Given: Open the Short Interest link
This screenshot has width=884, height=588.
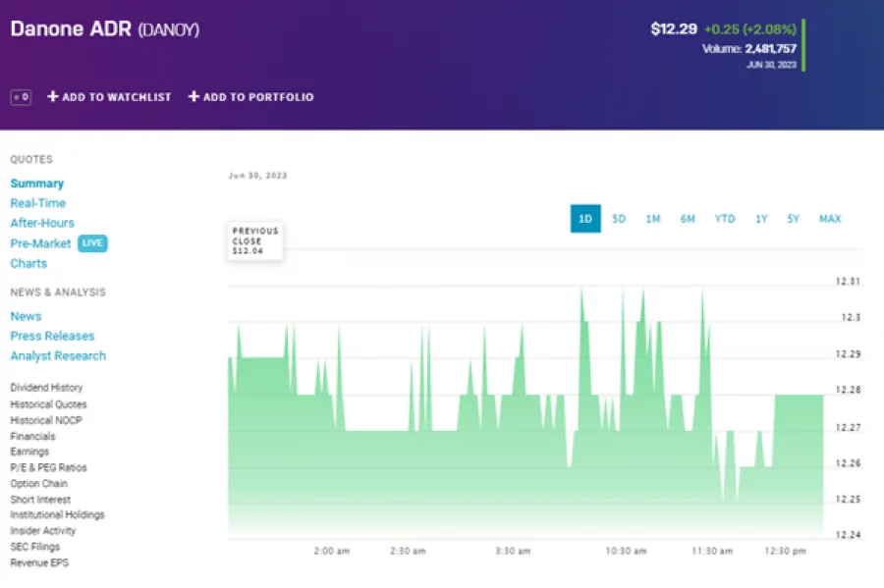Looking at the screenshot, I should pyautogui.click(x=40, y=500).
